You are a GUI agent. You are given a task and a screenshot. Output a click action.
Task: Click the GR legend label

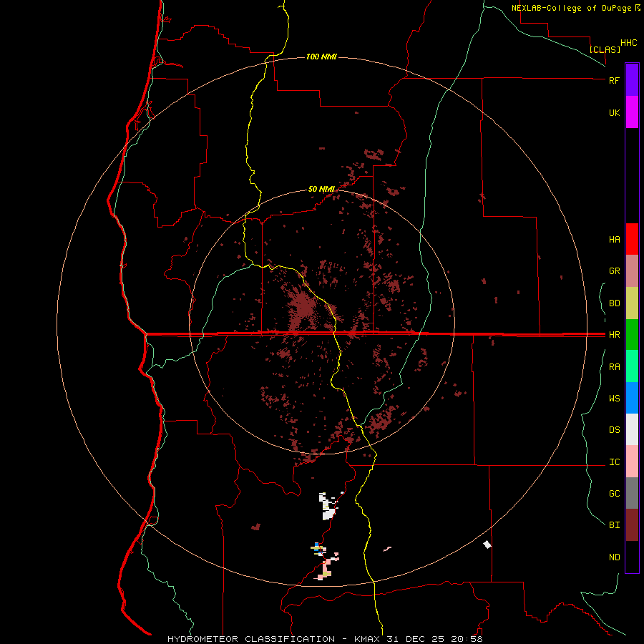click(614, 271)
